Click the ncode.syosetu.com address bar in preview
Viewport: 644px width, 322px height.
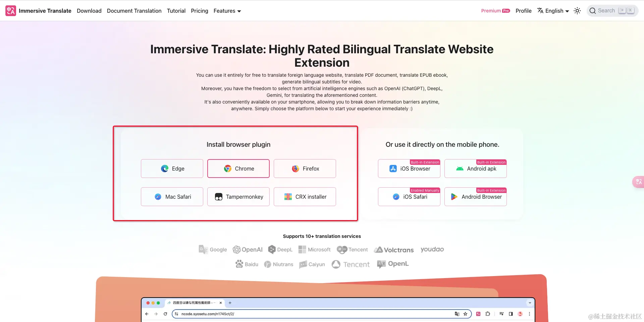[x=321, y=314]
